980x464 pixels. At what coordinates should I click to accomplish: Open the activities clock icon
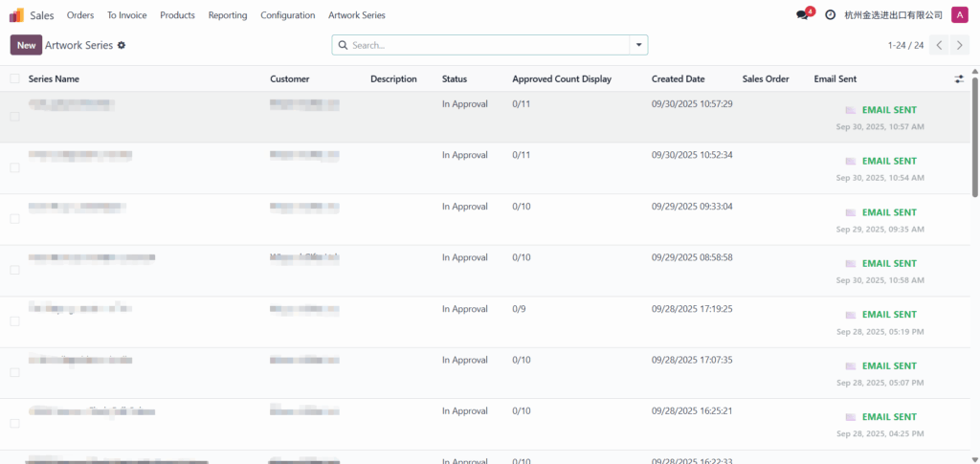[x=830, y=15]
